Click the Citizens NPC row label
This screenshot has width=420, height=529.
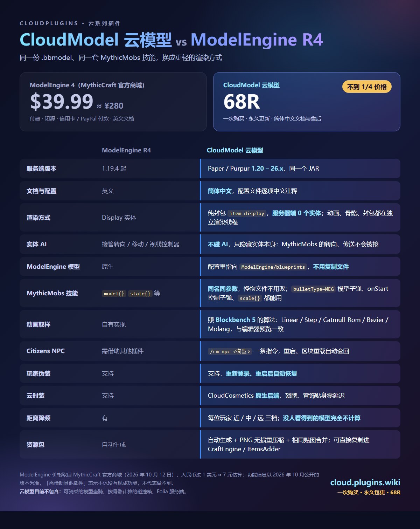45,351
